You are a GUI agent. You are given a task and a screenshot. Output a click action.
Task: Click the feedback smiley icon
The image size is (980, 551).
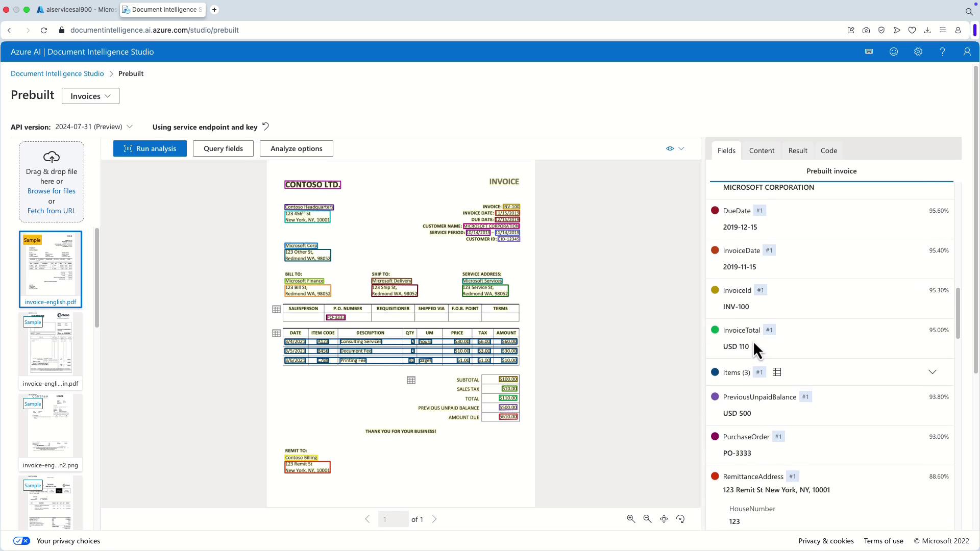click(893, 52)
